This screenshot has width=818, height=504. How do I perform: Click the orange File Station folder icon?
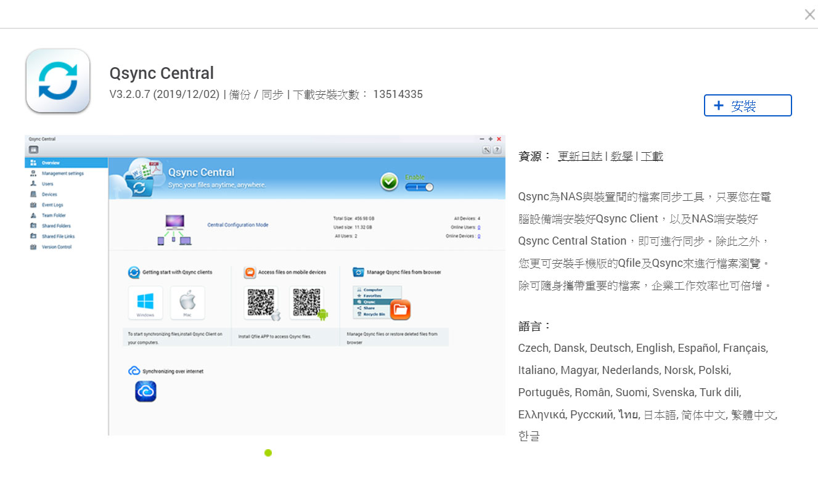(400, 309)
